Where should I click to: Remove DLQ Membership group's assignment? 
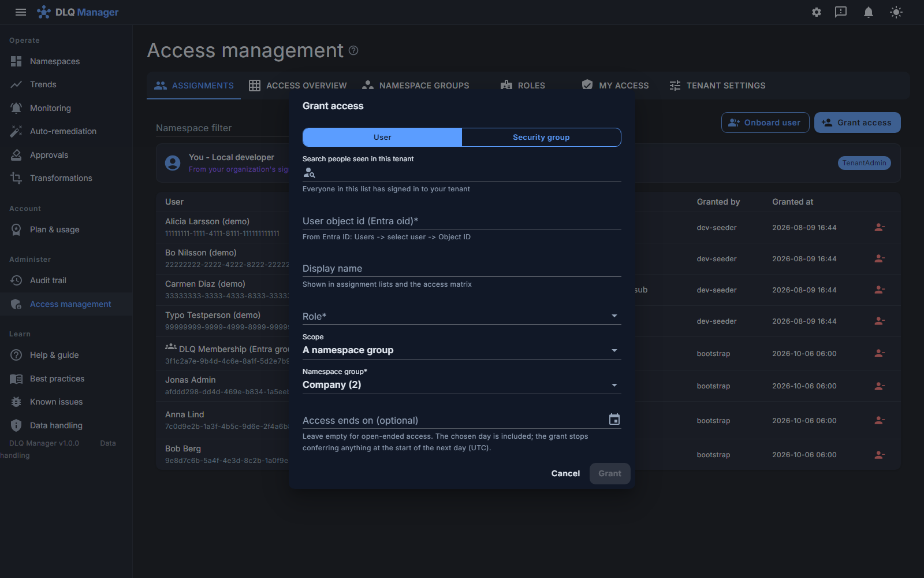[880, 353]
